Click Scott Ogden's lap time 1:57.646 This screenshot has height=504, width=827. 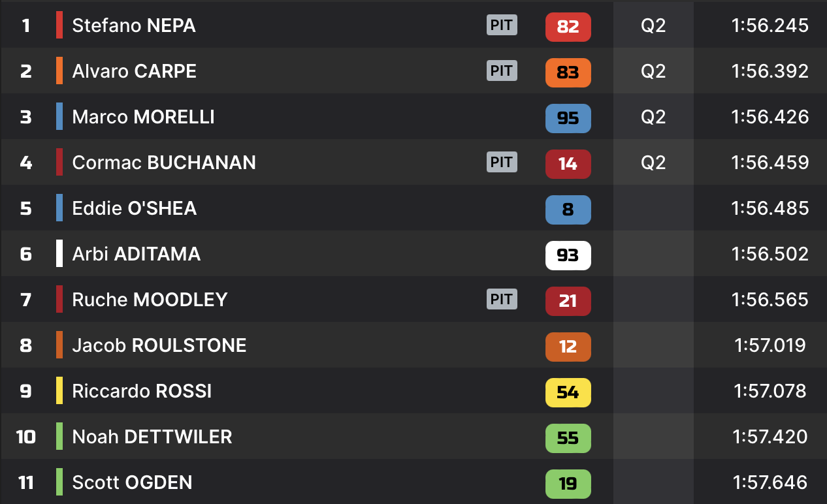[x=770, y=482]
